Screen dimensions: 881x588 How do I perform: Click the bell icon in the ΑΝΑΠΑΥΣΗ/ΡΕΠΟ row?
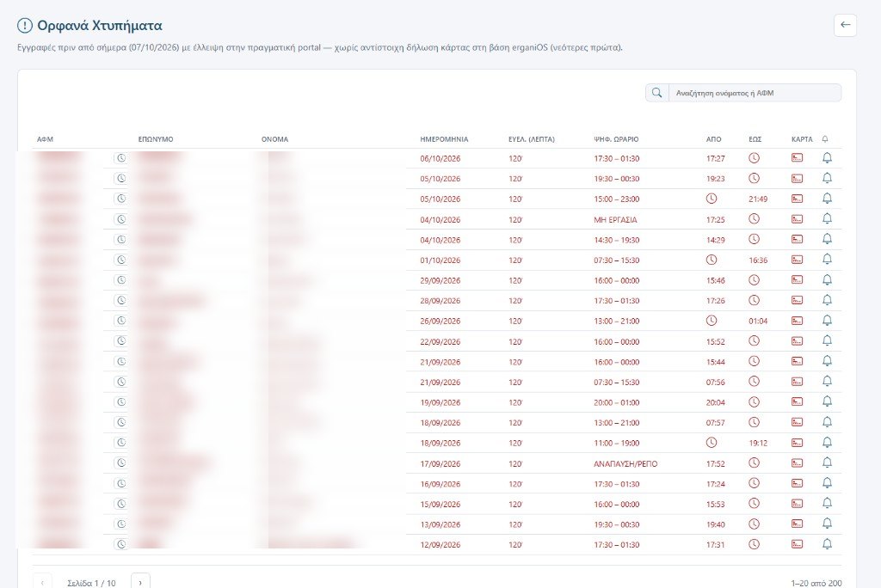827,463
